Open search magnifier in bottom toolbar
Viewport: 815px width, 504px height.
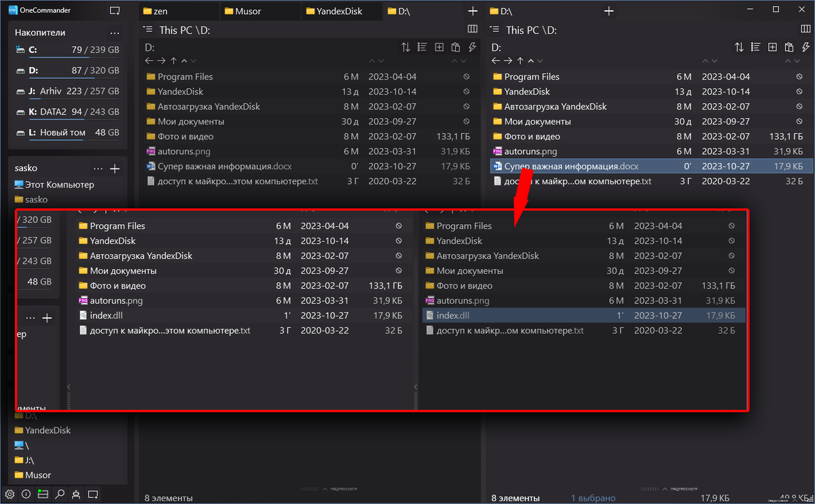point(60,494)
